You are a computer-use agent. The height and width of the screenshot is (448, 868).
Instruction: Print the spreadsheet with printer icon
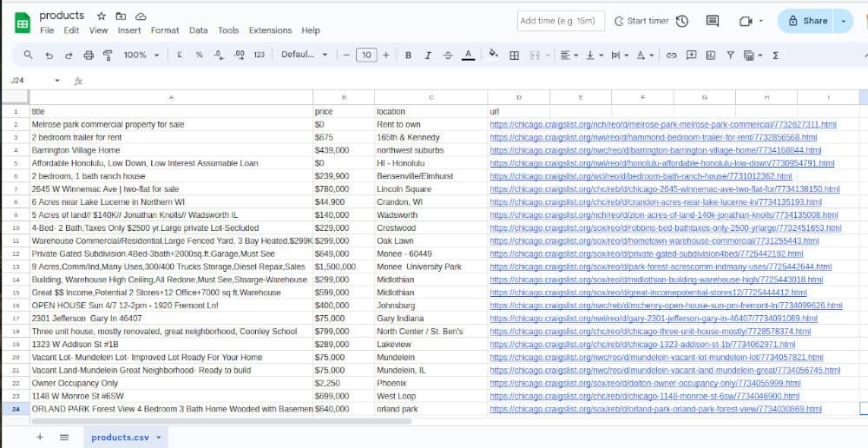pyautogui.click(x=89, y=55)
